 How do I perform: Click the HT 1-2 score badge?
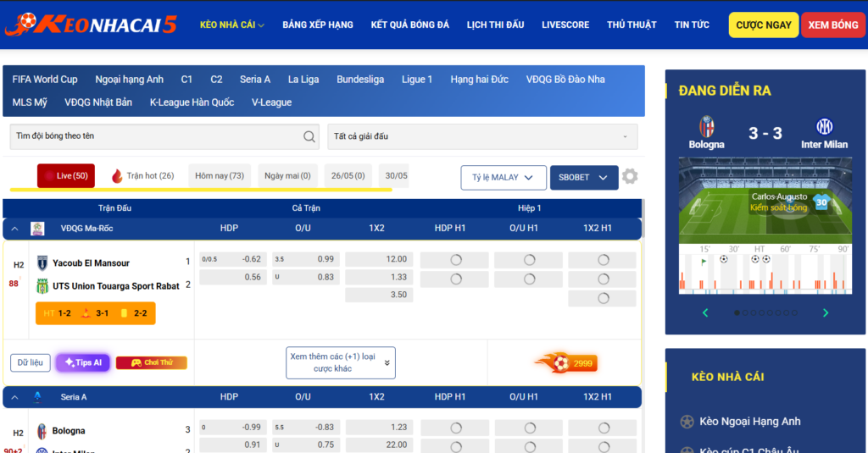coord(57,313)
